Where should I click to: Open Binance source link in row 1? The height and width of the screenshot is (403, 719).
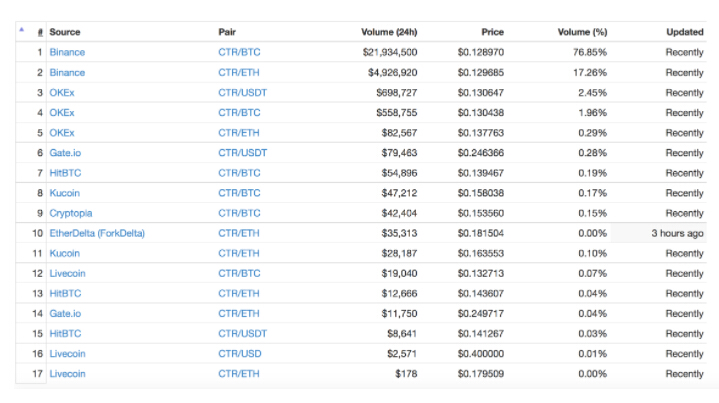tap(67, 52)
